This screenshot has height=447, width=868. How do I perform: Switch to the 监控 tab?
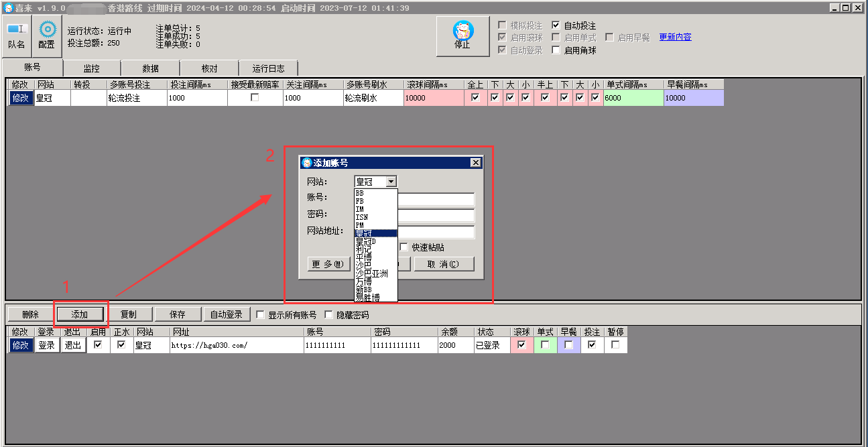click(x=92, y=68)
